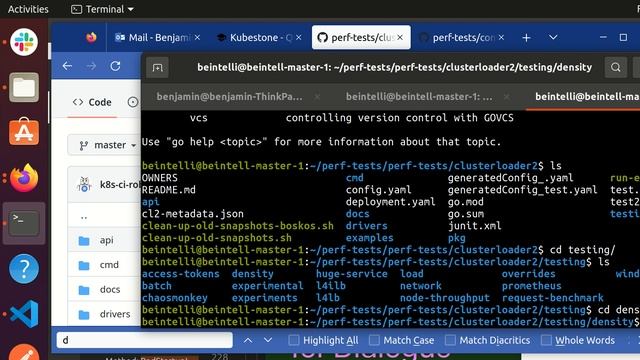The height and width of the screenshot is (360, 640).
Task: Open the terminal search icon
Action: pyautogui.click(x=616, y=67)
